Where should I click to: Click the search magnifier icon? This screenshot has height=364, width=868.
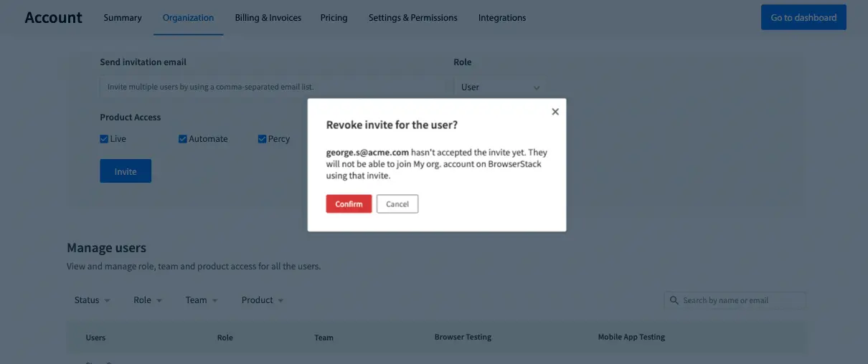(674, 300)
